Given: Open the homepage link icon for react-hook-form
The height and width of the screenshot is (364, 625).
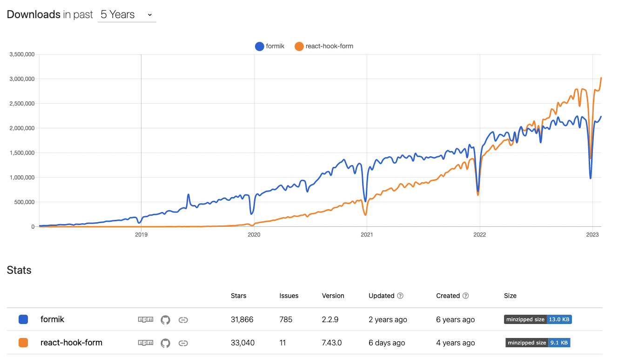Looking at the screenshot, I should (x=183, y=343).
